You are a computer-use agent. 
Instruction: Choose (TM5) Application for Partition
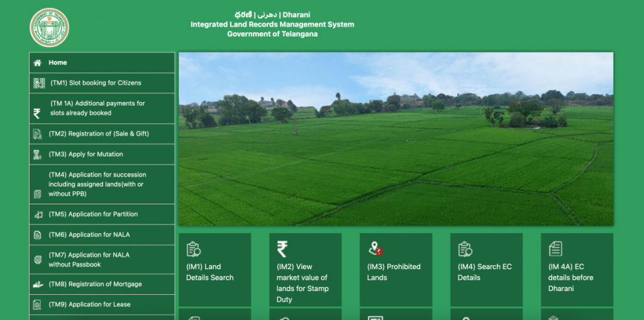(93, 214)
